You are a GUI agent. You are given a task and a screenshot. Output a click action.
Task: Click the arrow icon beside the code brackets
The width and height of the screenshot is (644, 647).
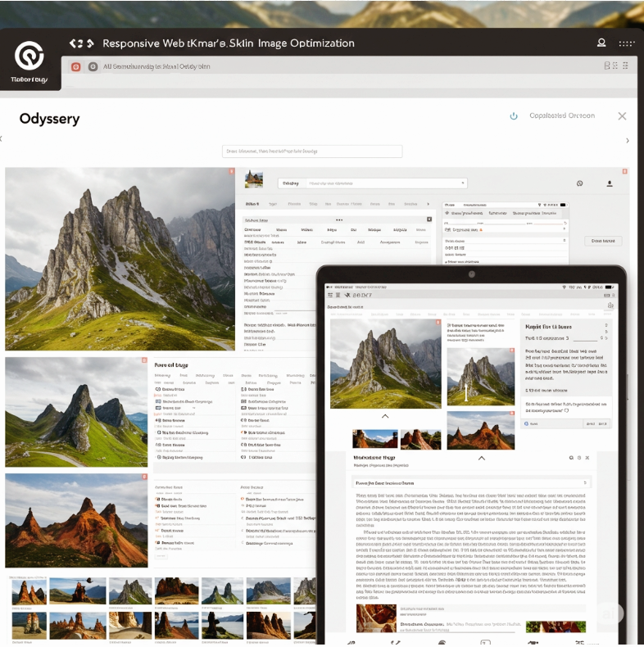[90, 43]
